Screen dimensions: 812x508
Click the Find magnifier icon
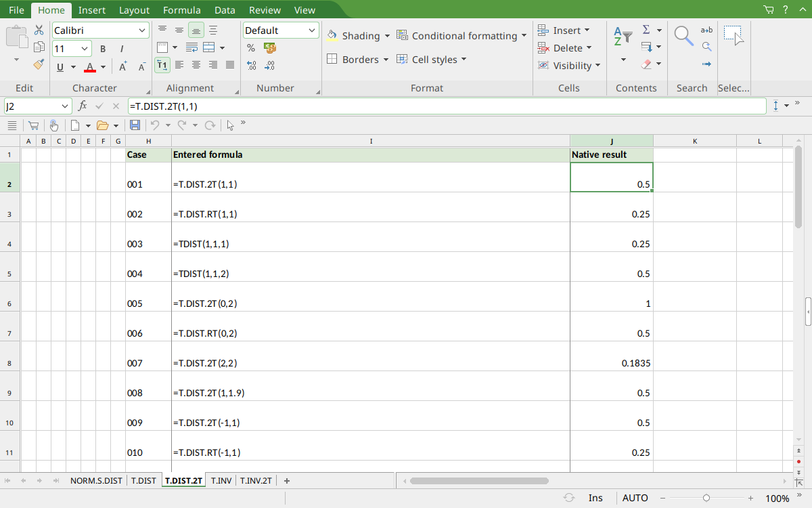coord(684,36)
